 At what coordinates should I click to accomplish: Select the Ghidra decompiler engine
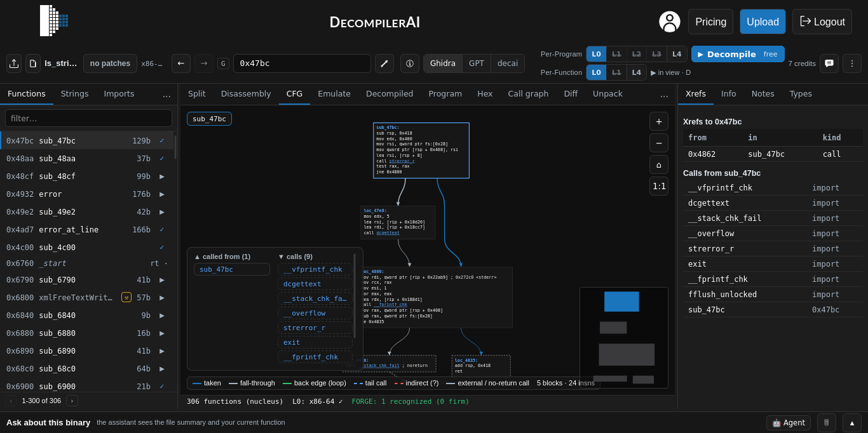click(x=443, y=63)
